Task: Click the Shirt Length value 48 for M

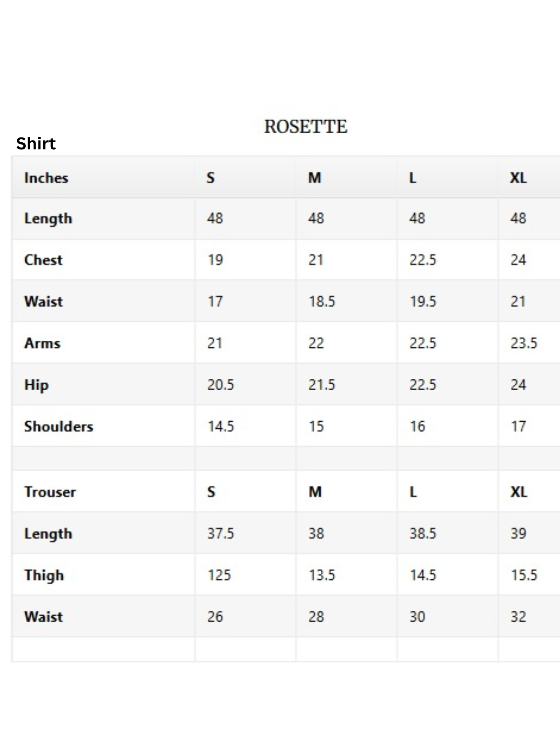Action: pos(316,218)
